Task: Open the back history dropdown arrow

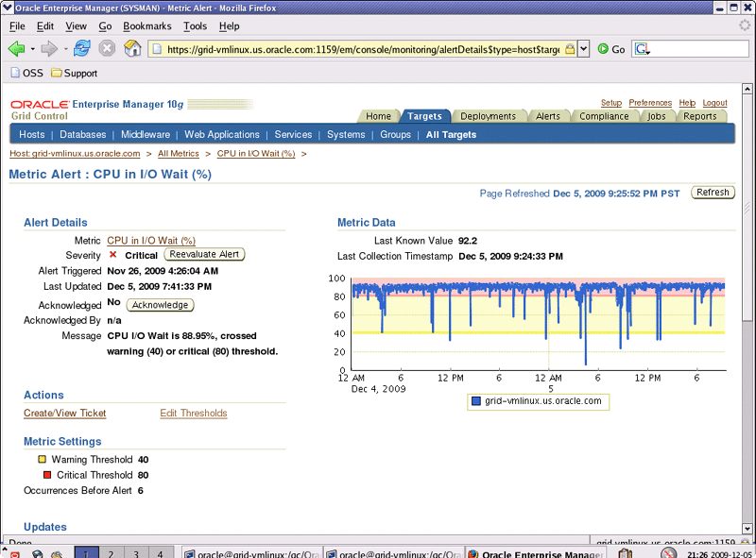Action: coord(33,49)
